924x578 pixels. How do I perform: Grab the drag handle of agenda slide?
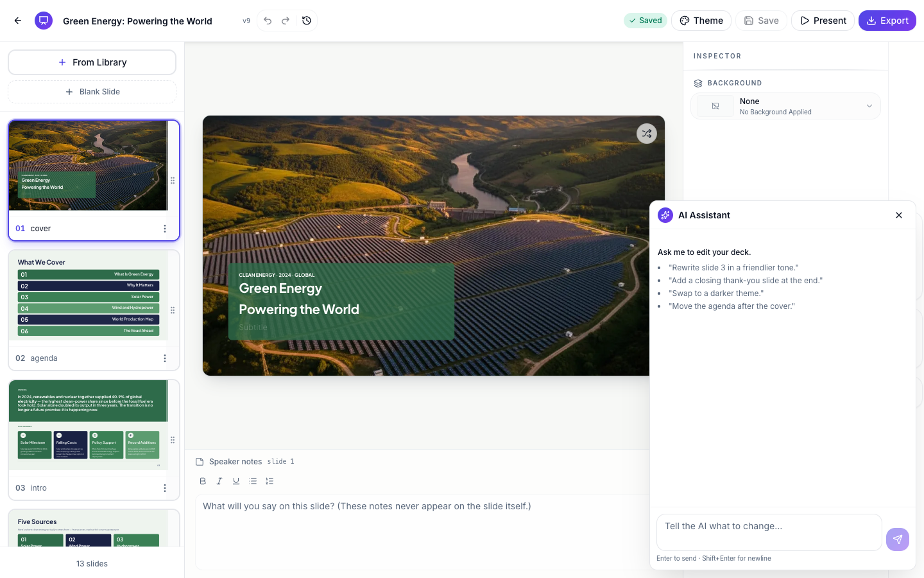pyautogui.click(x=173, y=310)
